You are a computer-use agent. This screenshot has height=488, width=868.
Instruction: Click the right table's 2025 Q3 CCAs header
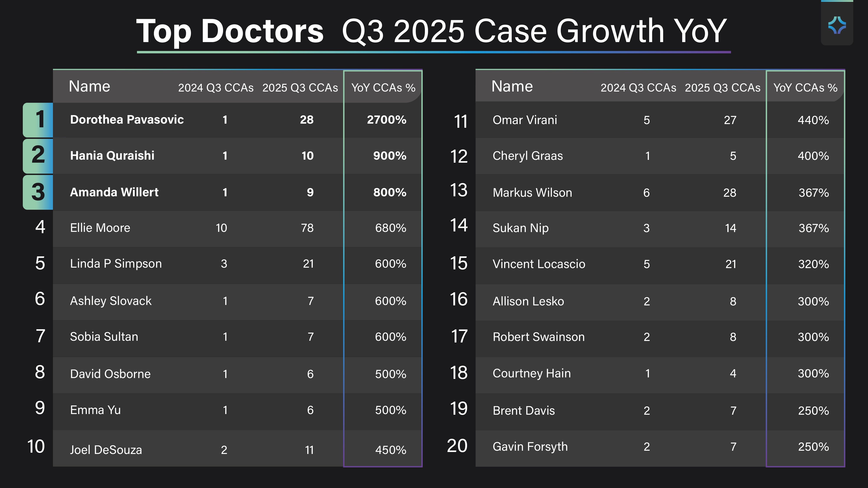point(722,88)
